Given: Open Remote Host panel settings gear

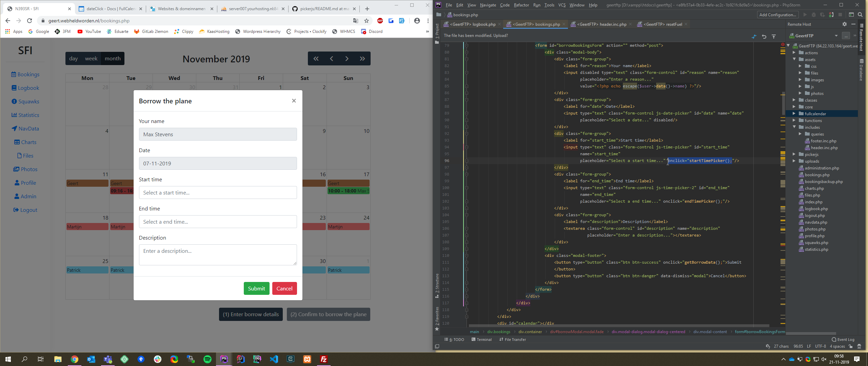Looking at the screenshot, I should coord(845,24).
